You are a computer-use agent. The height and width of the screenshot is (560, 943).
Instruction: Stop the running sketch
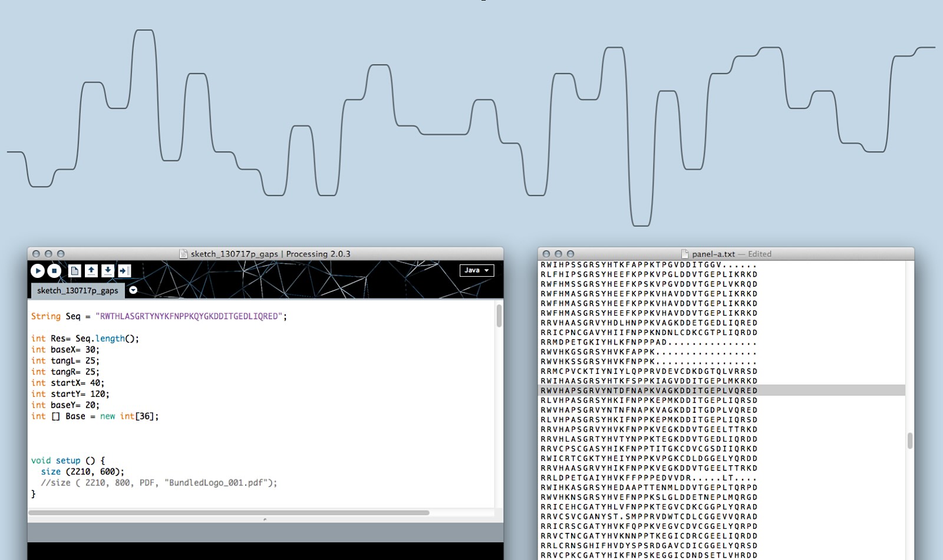[54, 271]
